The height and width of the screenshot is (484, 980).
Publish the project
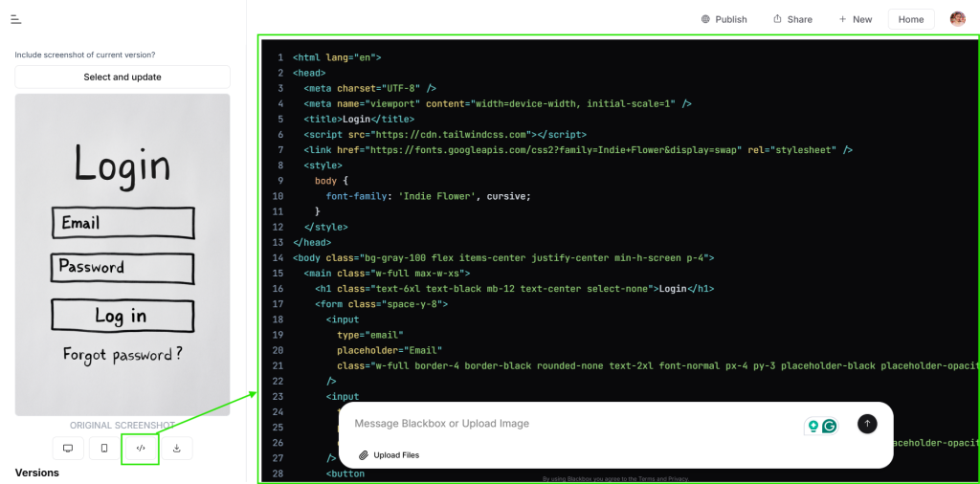click(724, 19)
